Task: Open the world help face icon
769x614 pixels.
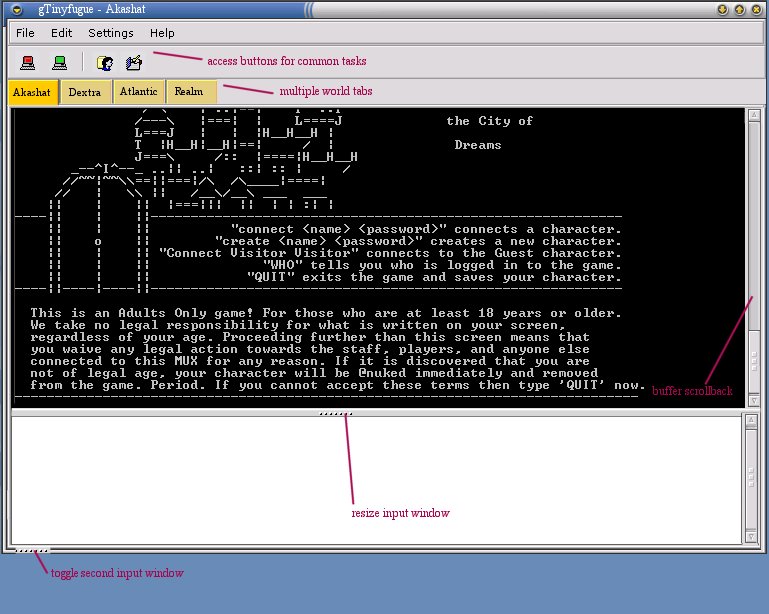Action: (x=104, y=62)
